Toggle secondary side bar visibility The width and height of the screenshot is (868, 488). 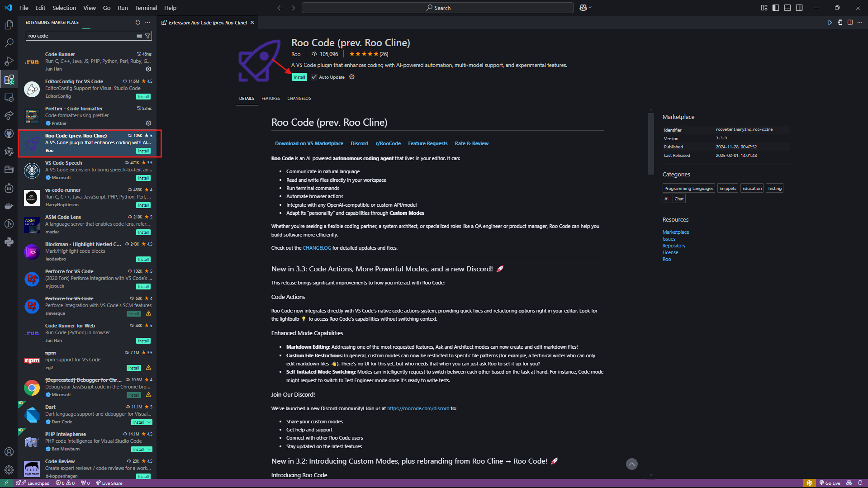tap(799, 8)
